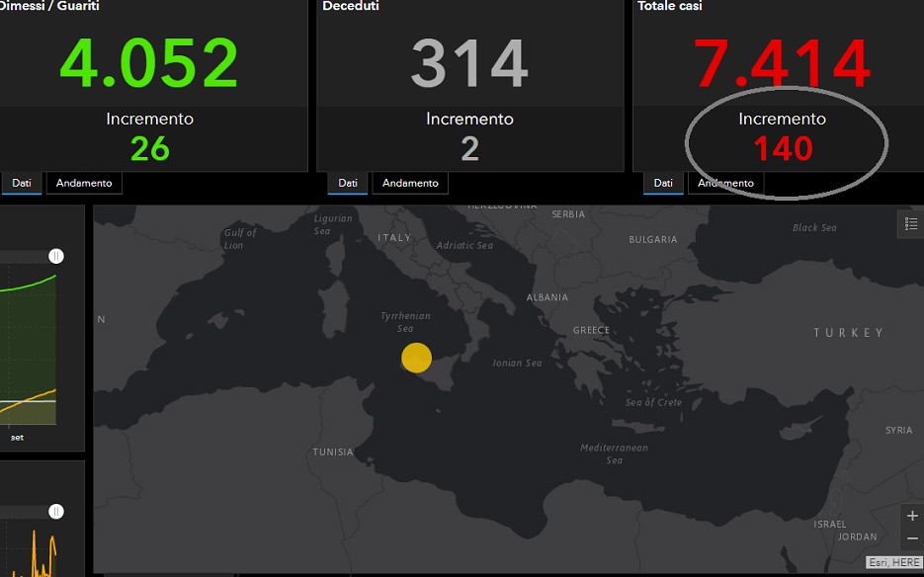Click the yellow circle marker on the map

[417, 359]
